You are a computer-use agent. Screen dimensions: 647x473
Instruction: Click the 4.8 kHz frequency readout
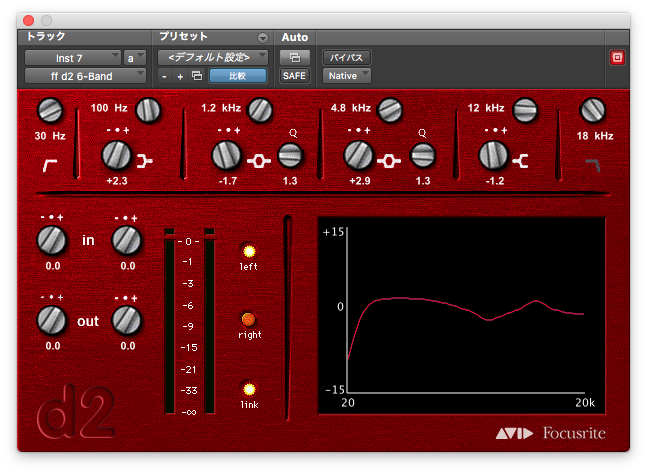coord(351,108)
